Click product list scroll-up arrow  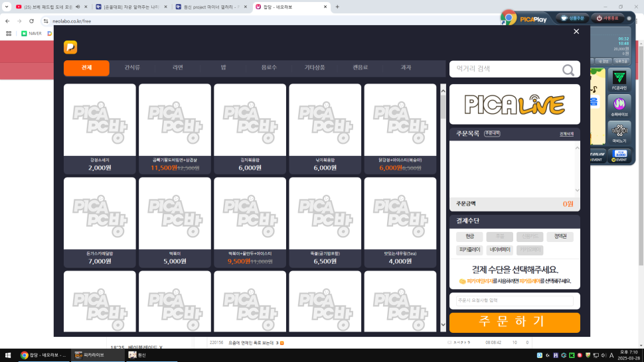pyautogui.click(x=443, y=91)
